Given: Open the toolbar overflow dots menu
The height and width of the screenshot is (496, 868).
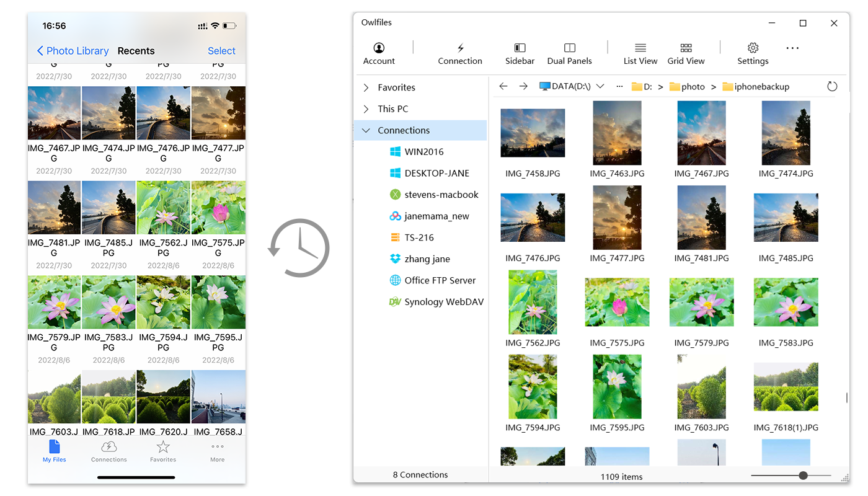Looking at the screenshot, I should (792, 48).
